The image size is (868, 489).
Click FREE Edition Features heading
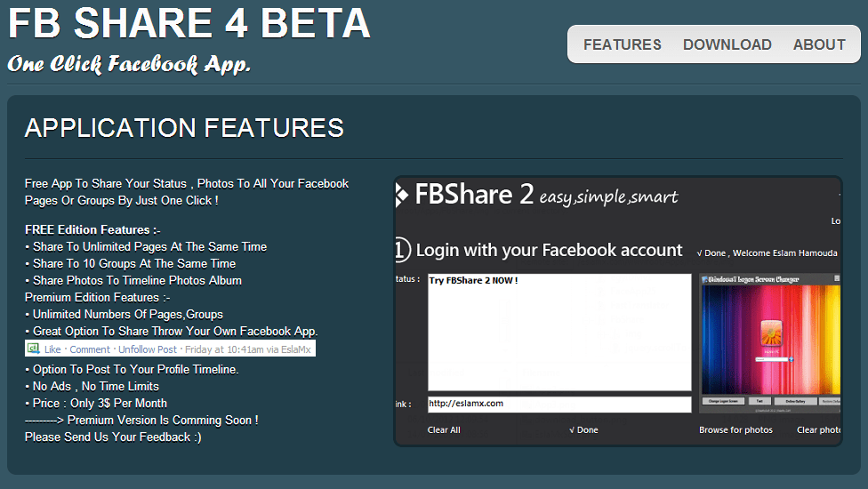92,229
